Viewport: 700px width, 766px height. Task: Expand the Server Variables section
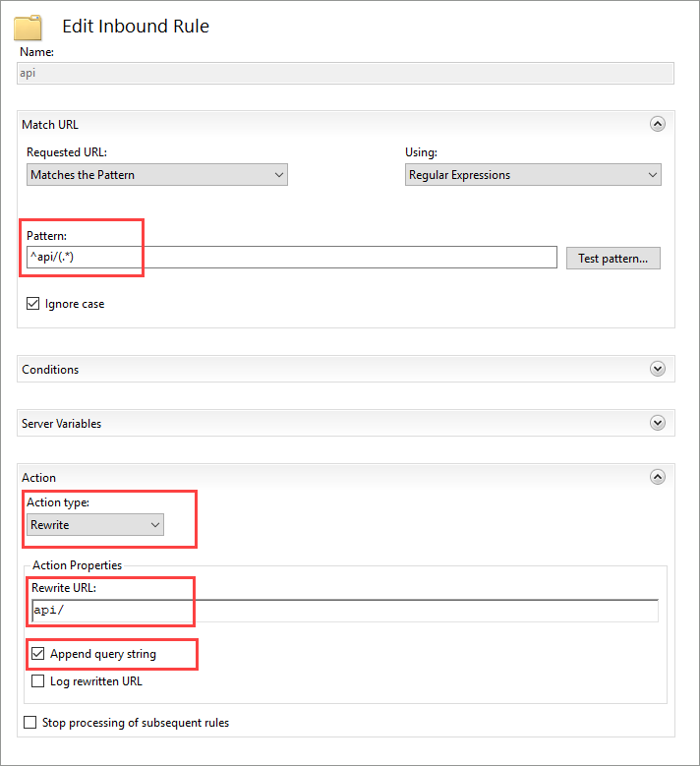click(x=657, y=423)
